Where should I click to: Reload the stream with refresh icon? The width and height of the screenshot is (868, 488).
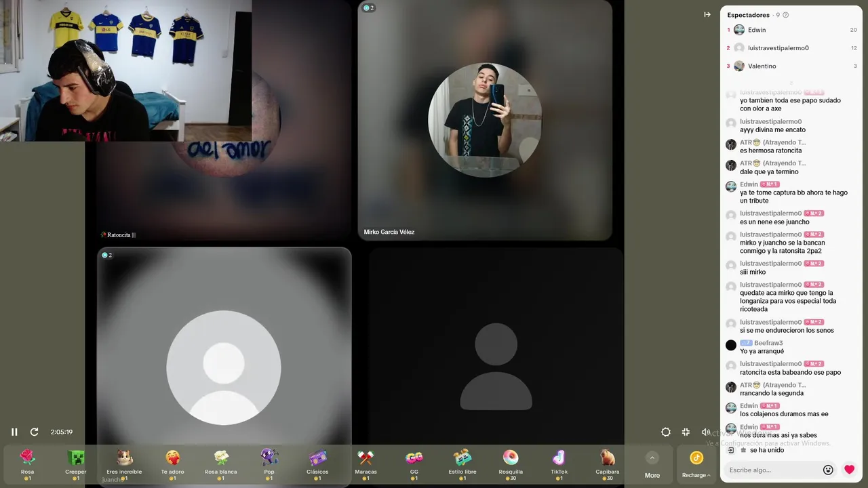tap(34, 432)
